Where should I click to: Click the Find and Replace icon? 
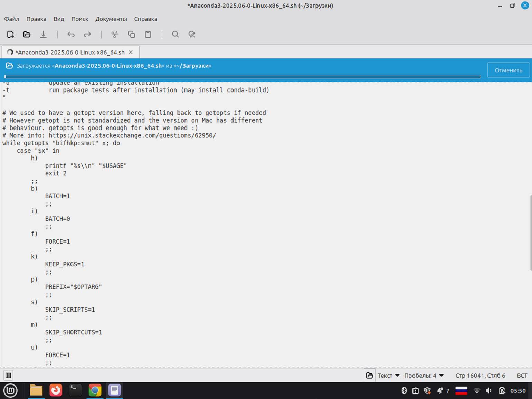[192, 34]
